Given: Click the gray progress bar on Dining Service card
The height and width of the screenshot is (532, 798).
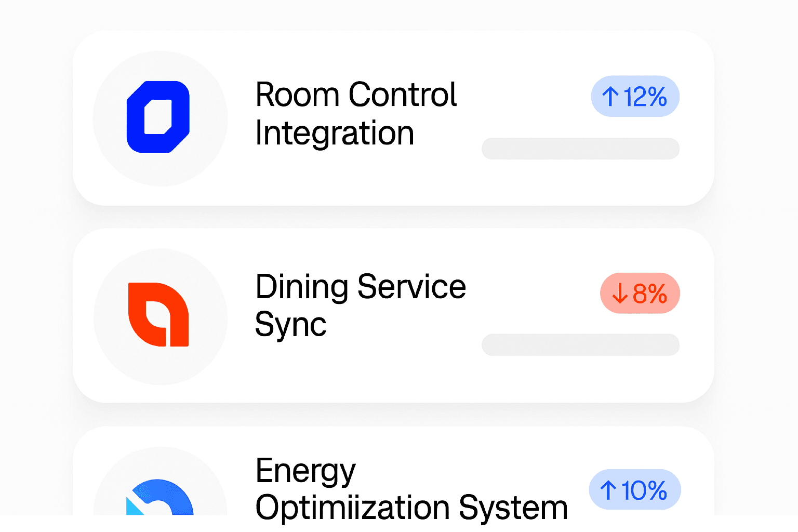Looking at the screenshot, I should tap(580, 344).
